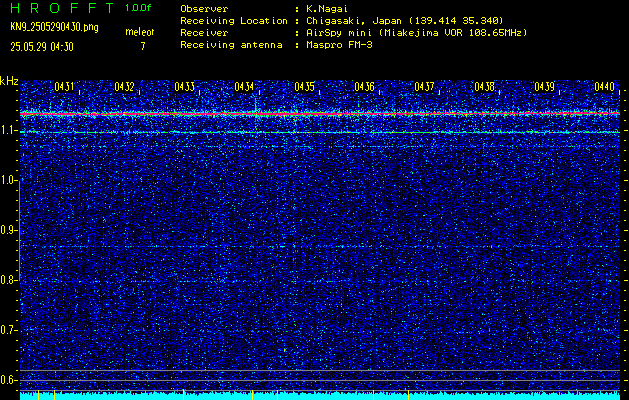Viewport: 629px width, 400px height.
Task: Click the second yellow meteor marker before 0431
Action: coord(54,394)
